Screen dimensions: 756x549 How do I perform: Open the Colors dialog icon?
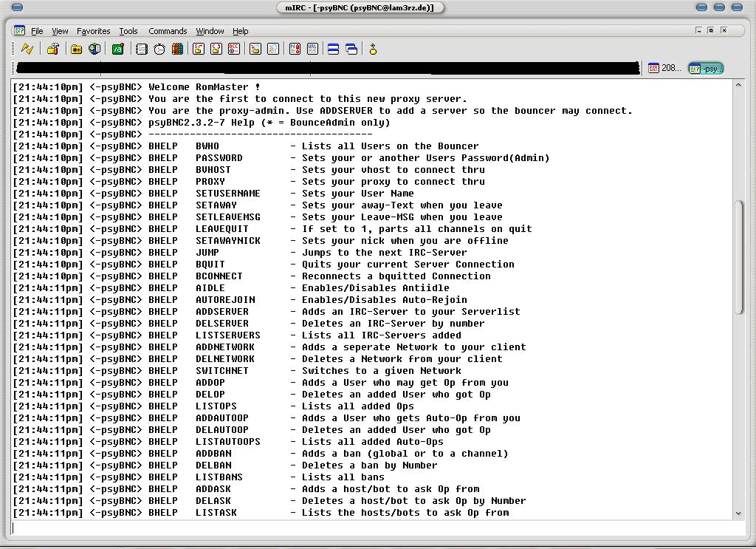click(x=177, y=49)
